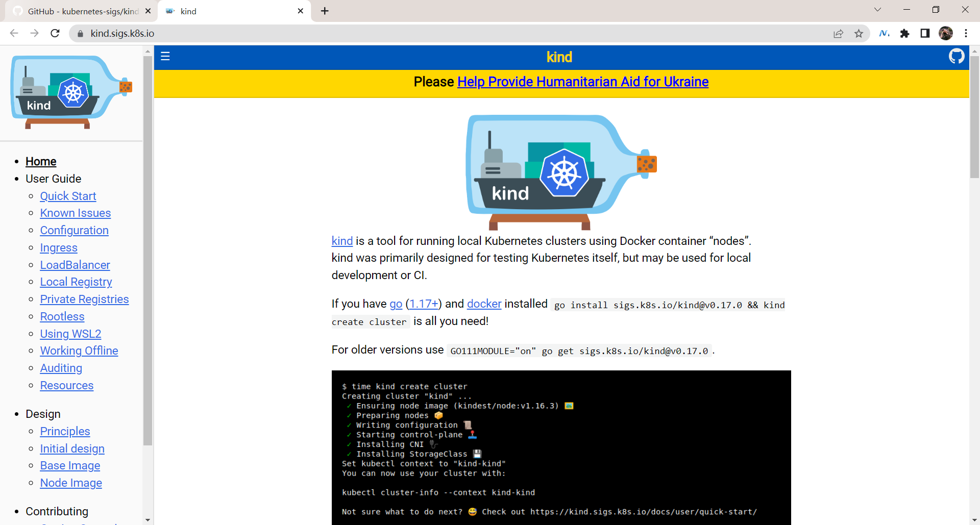Image resolution: width=980 pixels, height=525 pixels.
Task: Click the kind logo in the sidebar
Action: [x=71, y=92]
